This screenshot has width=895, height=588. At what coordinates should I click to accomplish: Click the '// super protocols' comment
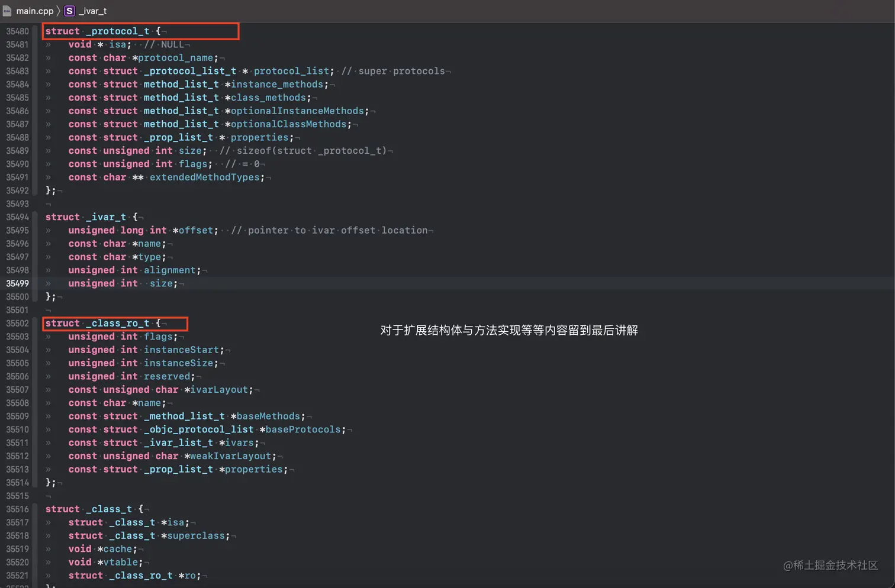pyautogui.click(x=393, y=71)
